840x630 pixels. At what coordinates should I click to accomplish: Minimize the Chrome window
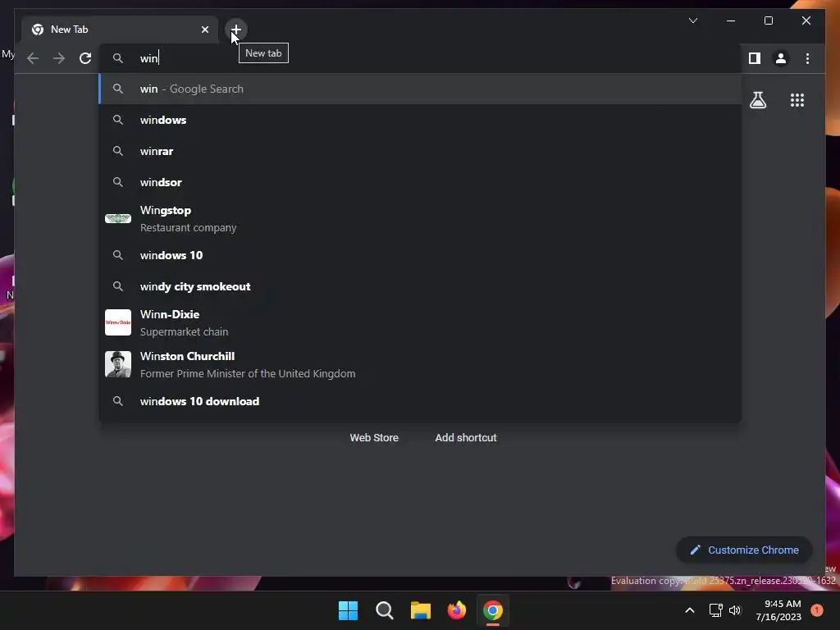pos(731,21)
